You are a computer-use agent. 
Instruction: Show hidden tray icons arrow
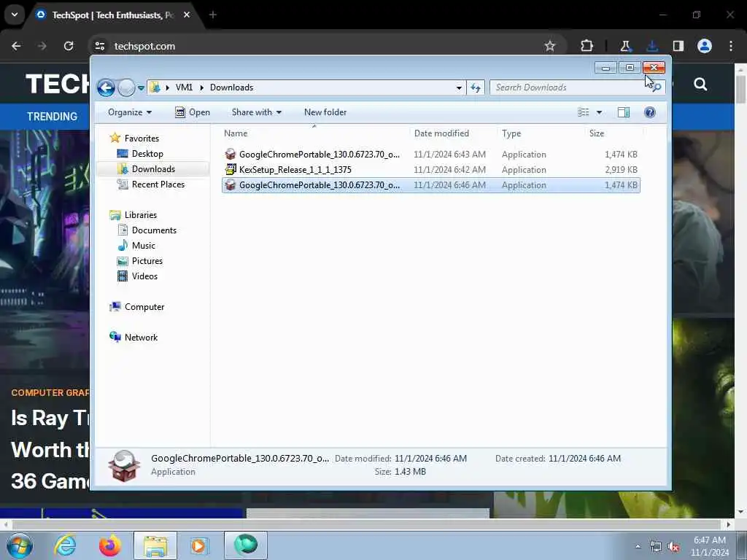pyautogui.click(x=638, y=547)
